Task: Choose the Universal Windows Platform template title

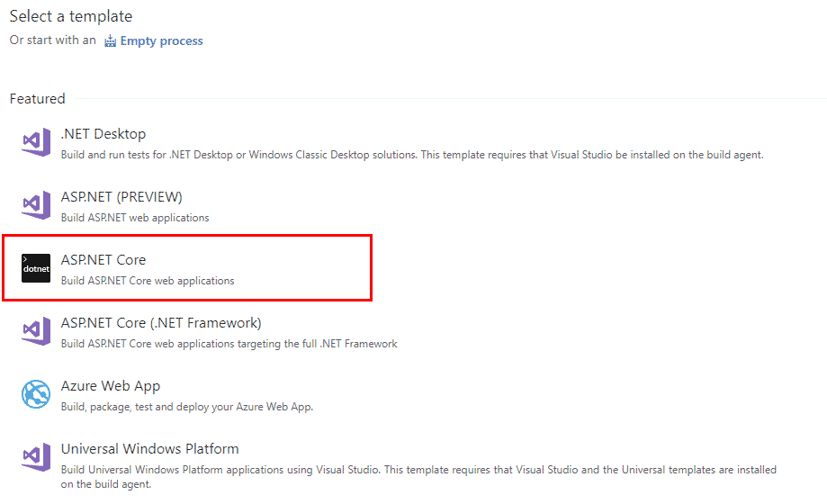Action: click(149, 449)
